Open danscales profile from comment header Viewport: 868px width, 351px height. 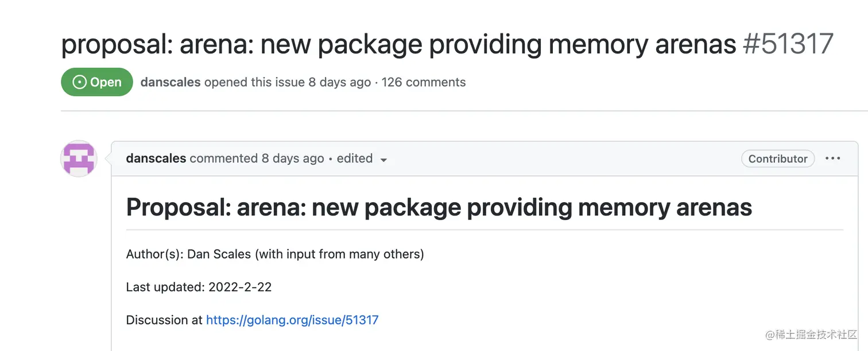point(156,159)
